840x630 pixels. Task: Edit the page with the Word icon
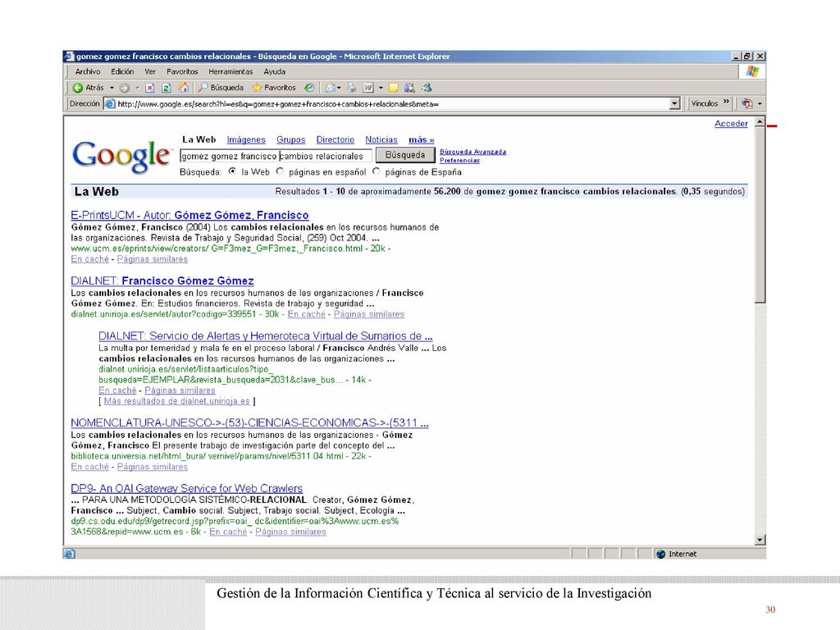point(368,88)
